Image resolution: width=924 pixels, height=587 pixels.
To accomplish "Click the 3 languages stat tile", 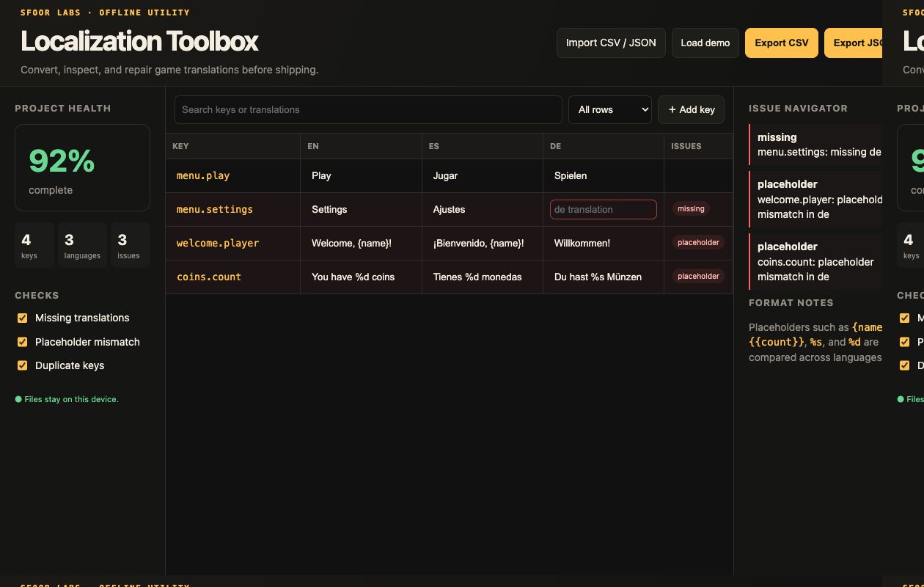I will pyautogui.click(x=82, y=245).
